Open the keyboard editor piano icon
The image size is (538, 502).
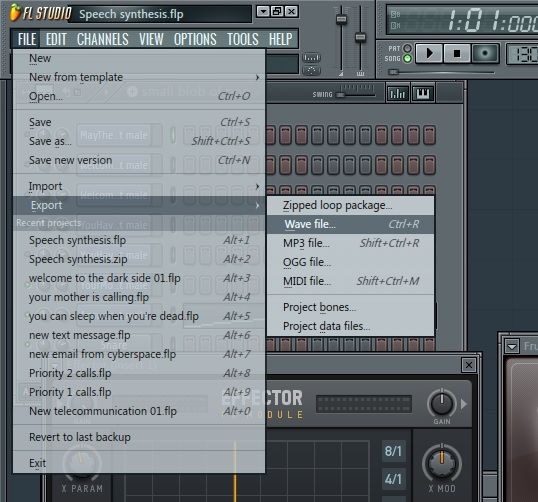click(423, 93)
